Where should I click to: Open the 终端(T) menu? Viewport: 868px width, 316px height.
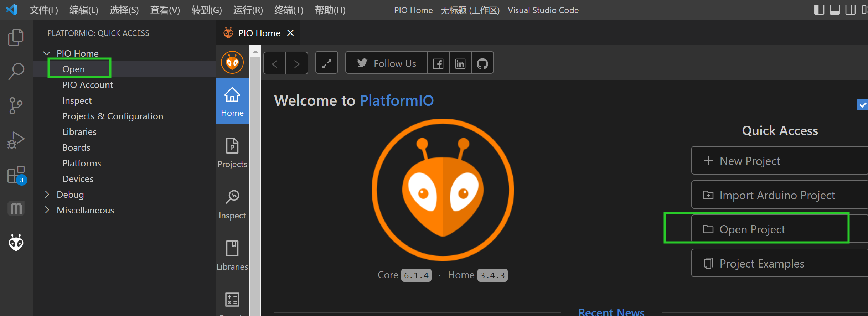pos(289,10)
